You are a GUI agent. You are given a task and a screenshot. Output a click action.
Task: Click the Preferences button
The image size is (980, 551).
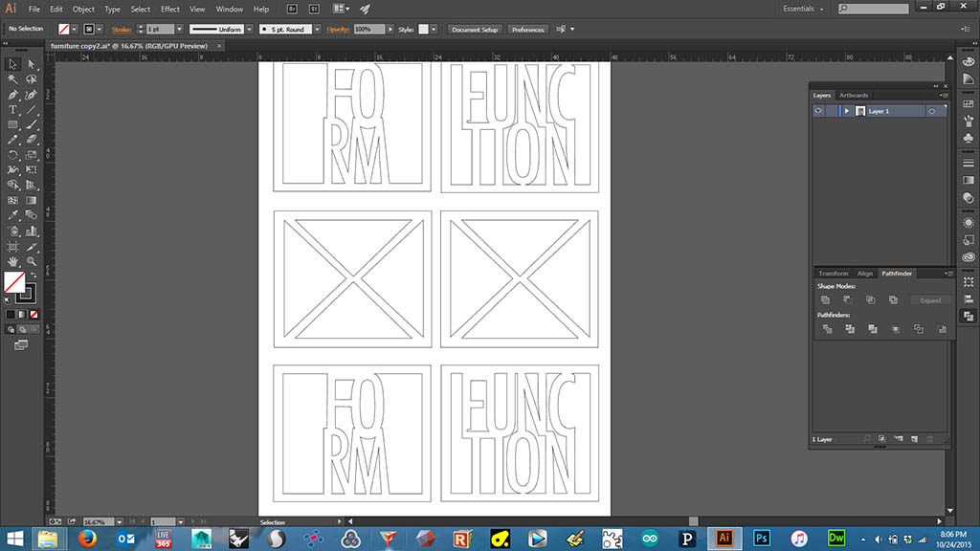tap(527, 30)
